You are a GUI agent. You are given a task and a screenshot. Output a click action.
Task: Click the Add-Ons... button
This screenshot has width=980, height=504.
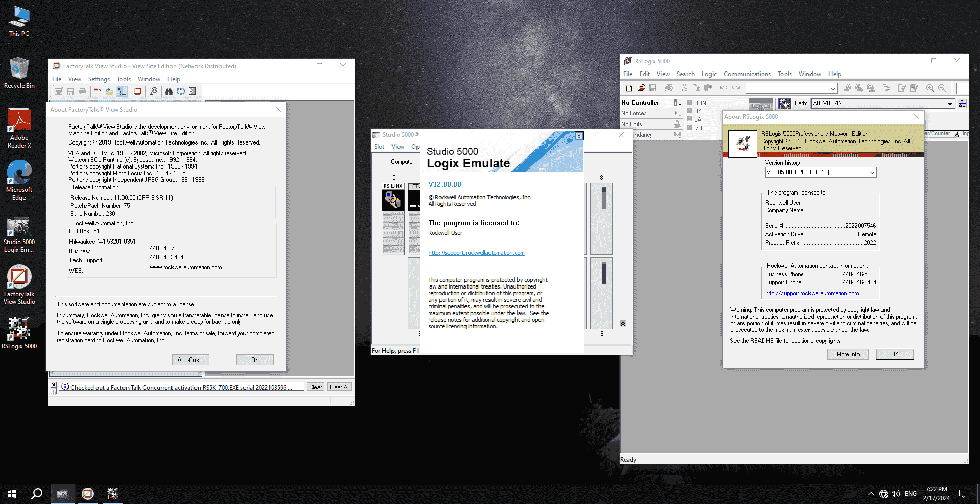[190, 360]
